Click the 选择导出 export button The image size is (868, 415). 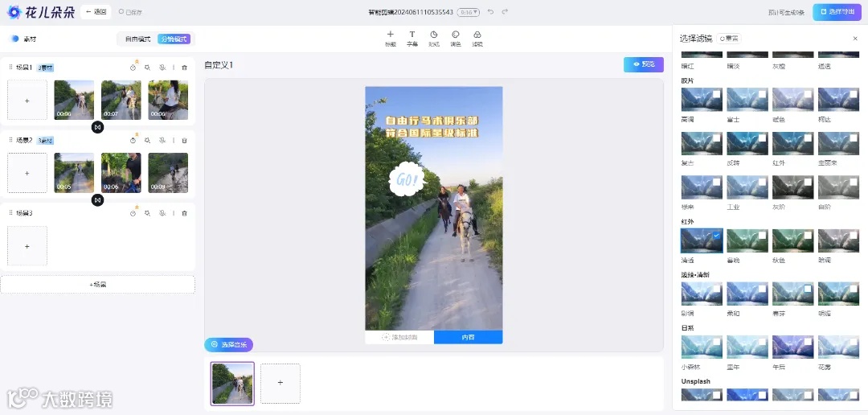(837, 11)
